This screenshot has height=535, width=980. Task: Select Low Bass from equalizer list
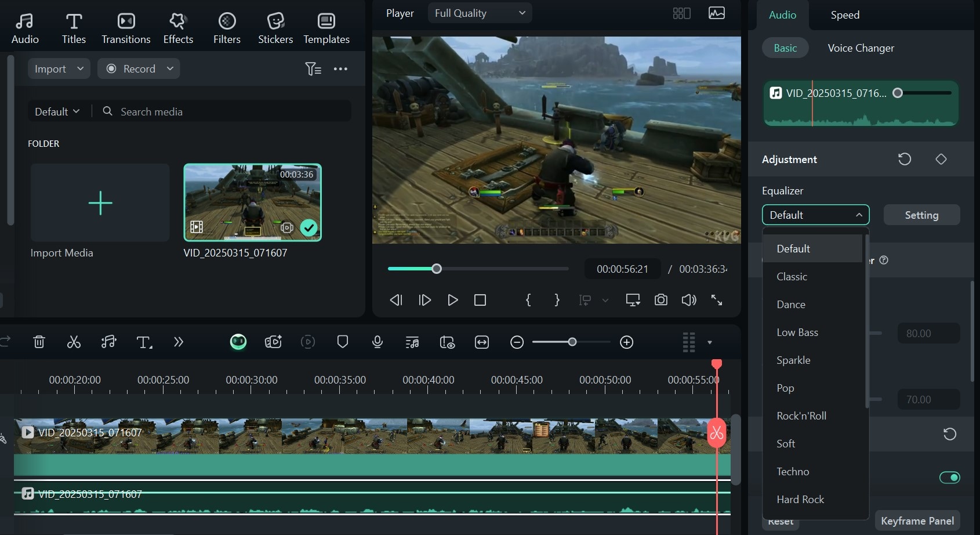[797, 332]
